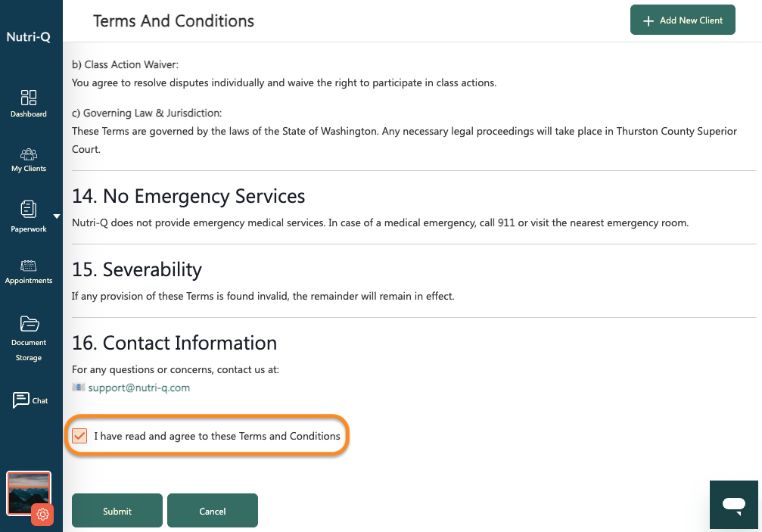Open the Dashboard grid icon
This screenshot has width=762, height=532.
pos(29,98)
